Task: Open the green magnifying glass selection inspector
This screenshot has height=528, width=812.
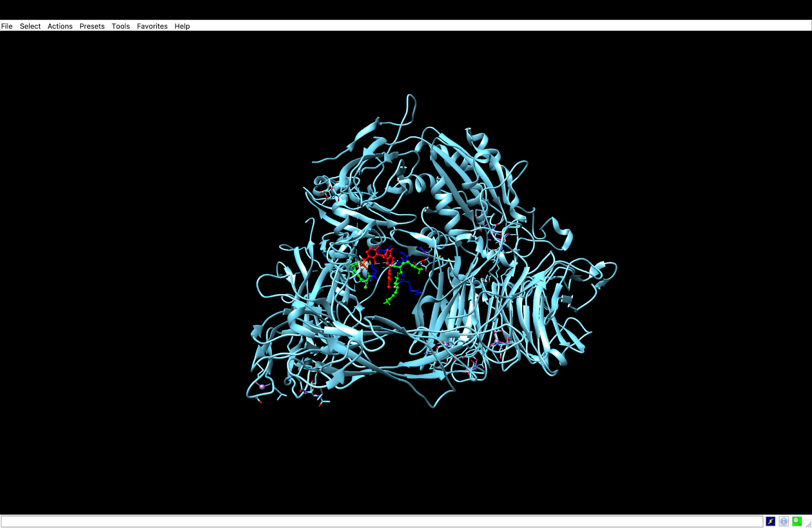Action: click(x=797, y=521)
